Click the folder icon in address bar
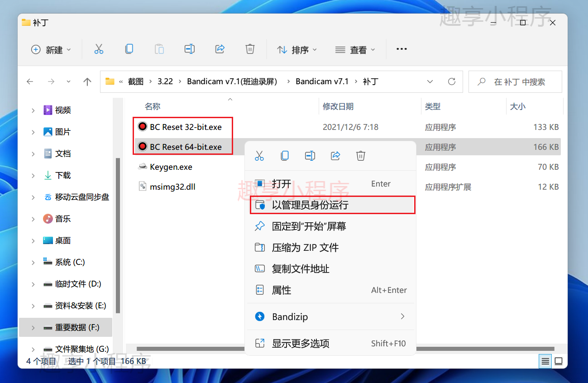The image size is (588, 383). (110, 81)
